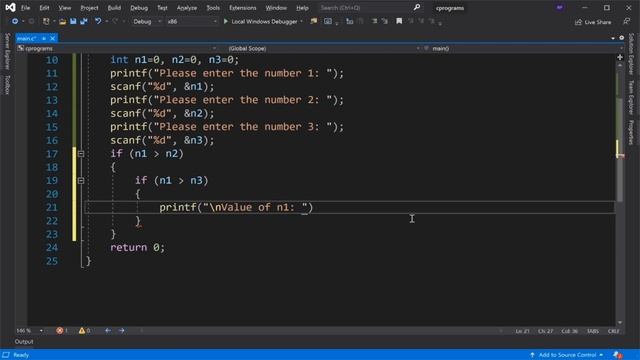Click the search magnifier icon

pyautogui.click(x=416, y=8)
